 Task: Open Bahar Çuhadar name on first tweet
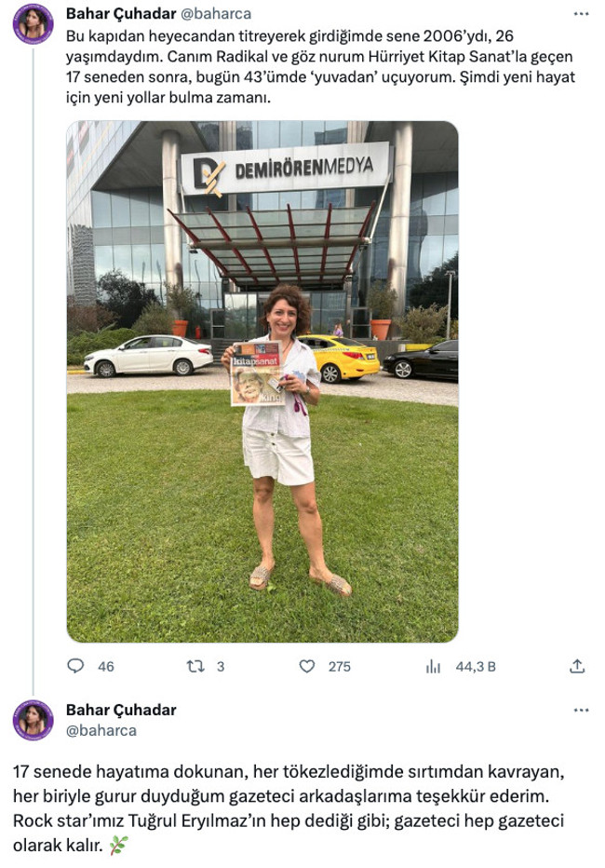pos(121,13)
